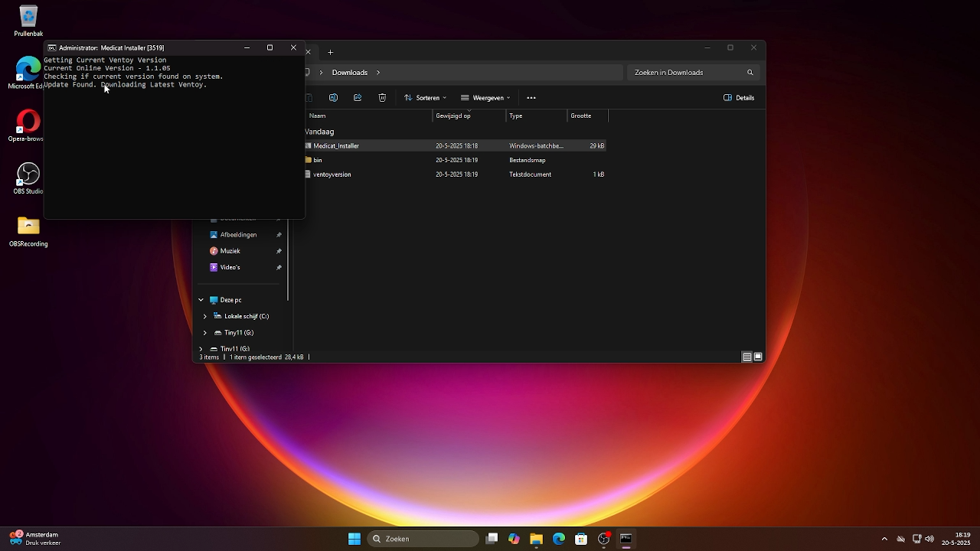980x551 pixels.
Task: Open OBS Studio from the taskbar
Action: [x=604, y=539]
